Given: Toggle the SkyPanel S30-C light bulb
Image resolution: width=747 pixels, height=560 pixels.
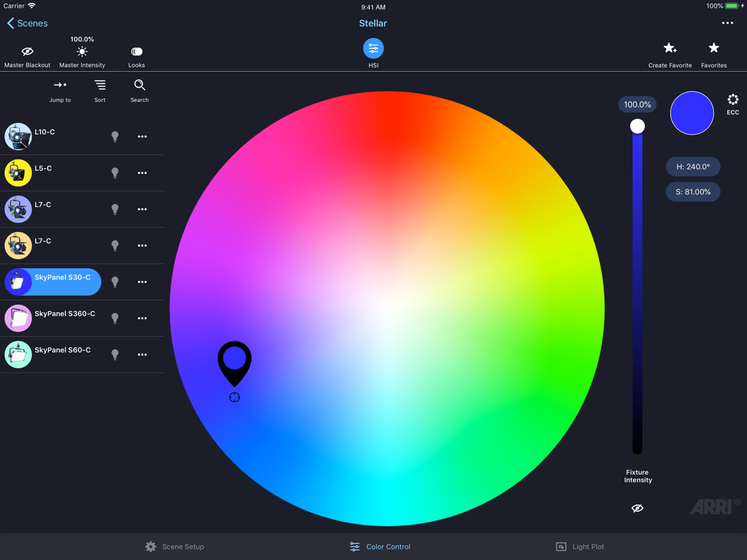Looking at the screenshot, I should [x=115, y=282].
